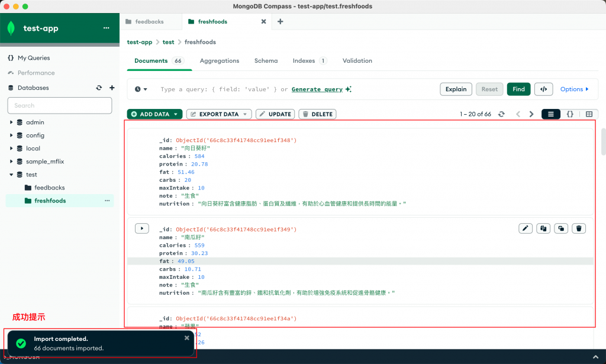Switch to the Validation tab
The width and height of the screenshot is (606, 364).
point(357,60)
